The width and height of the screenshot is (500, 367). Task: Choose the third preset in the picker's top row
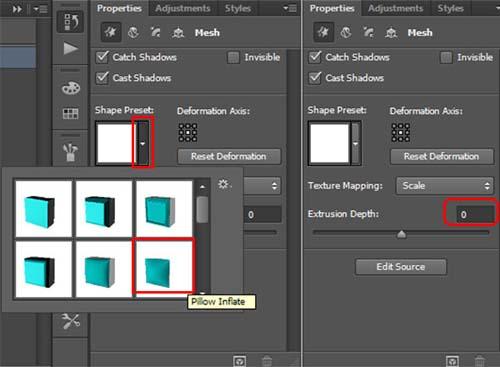[164, 209]
